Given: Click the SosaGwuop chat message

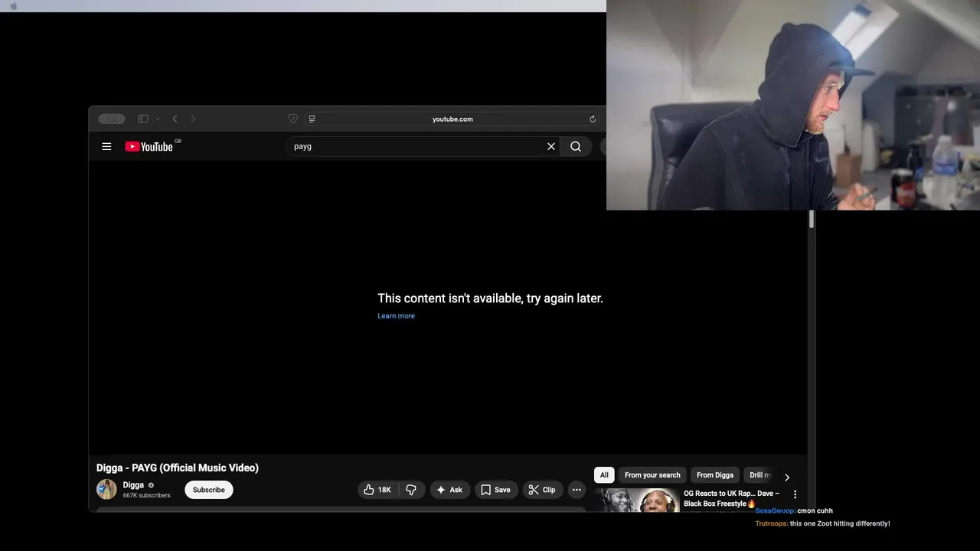Looking at the screenshot, I should (x=794, y=510).
